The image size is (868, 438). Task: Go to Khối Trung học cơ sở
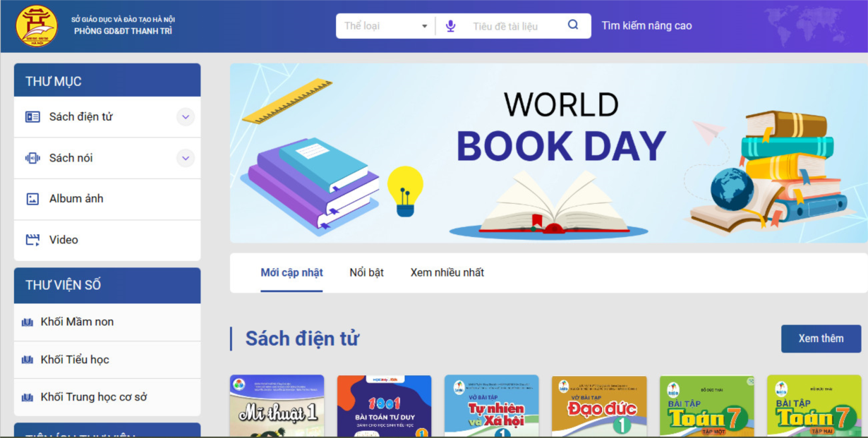pyautogui.click(x=93, y=397)
